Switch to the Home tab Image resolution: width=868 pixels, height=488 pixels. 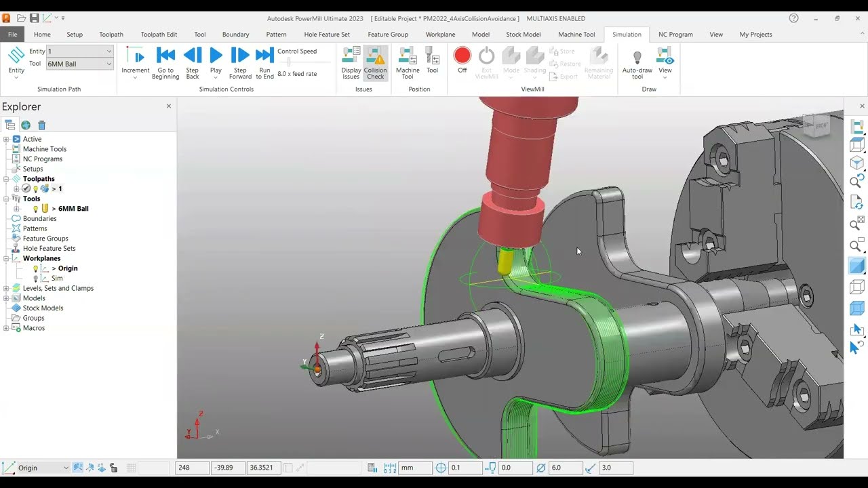[42, 34]
